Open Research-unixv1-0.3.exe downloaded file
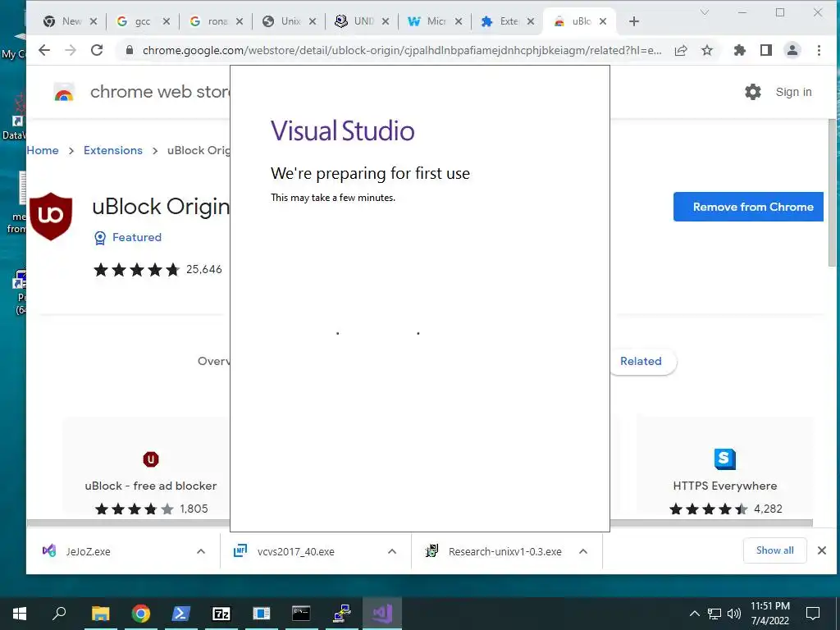The width and height of the screenshot is (840, 630). point(505,551)
